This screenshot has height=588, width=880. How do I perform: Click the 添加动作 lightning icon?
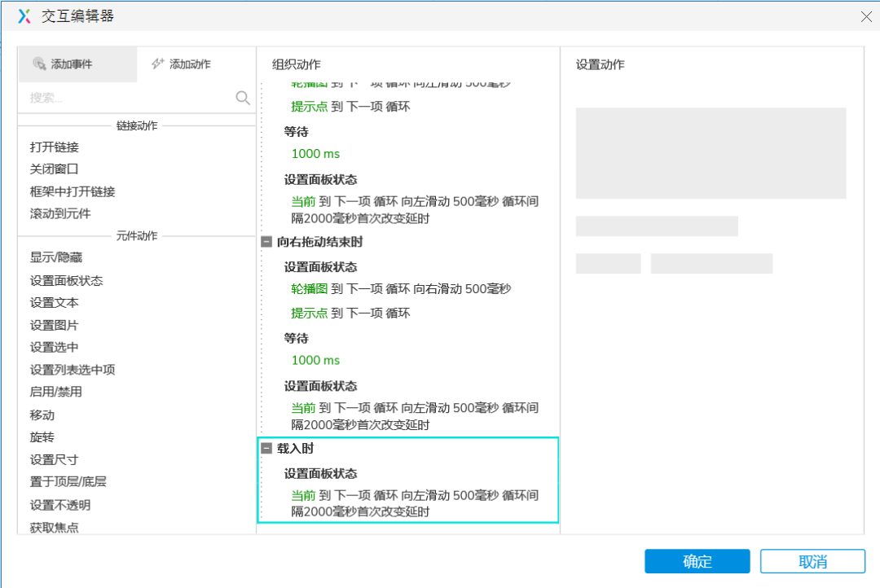click(158, 64)
